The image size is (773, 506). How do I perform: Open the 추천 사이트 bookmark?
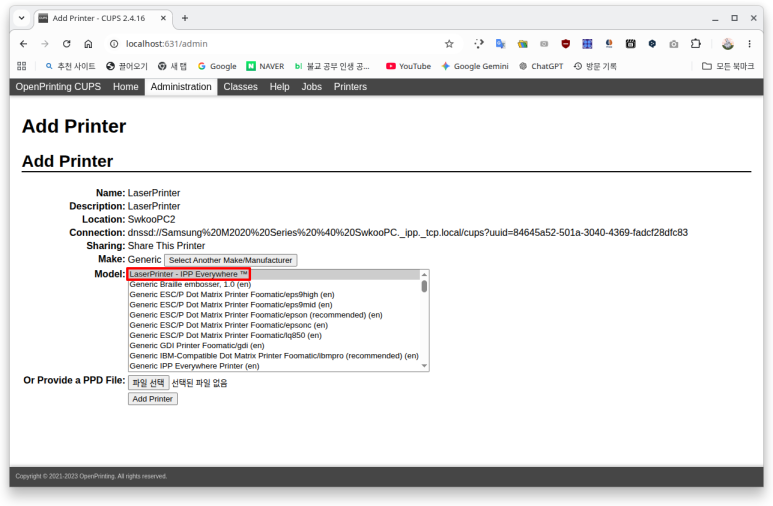(70, 66)
